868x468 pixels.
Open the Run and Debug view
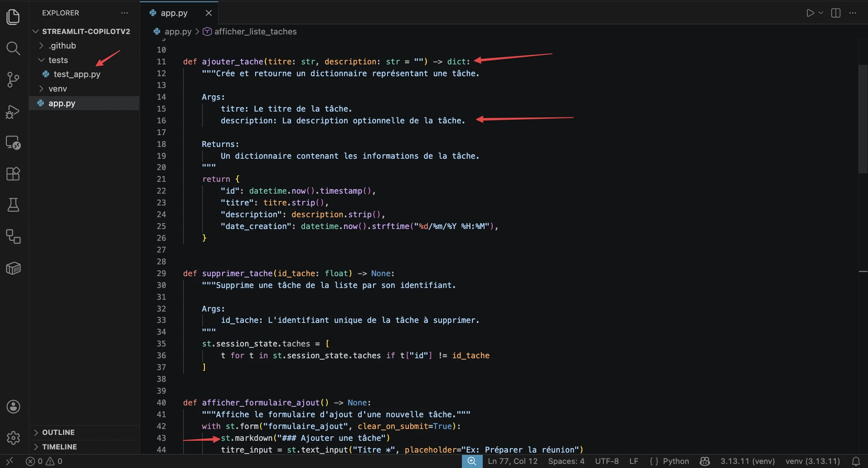pos(13,112)
